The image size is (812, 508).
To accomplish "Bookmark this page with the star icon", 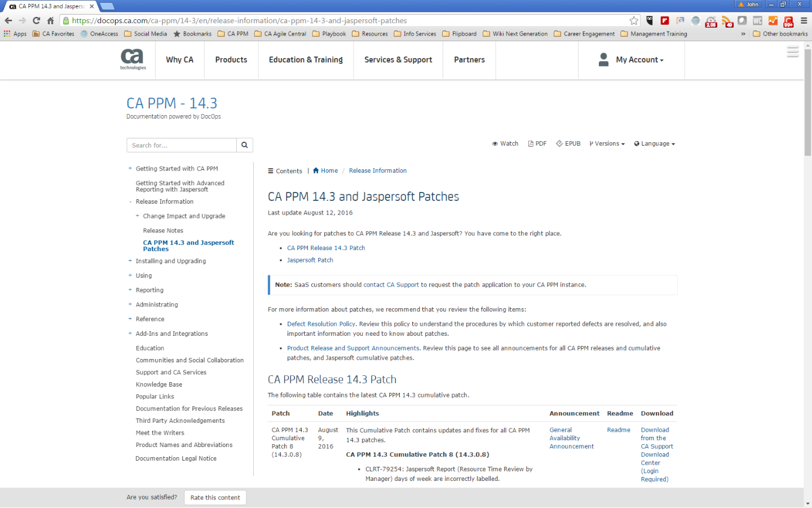I will pos(634,20).
